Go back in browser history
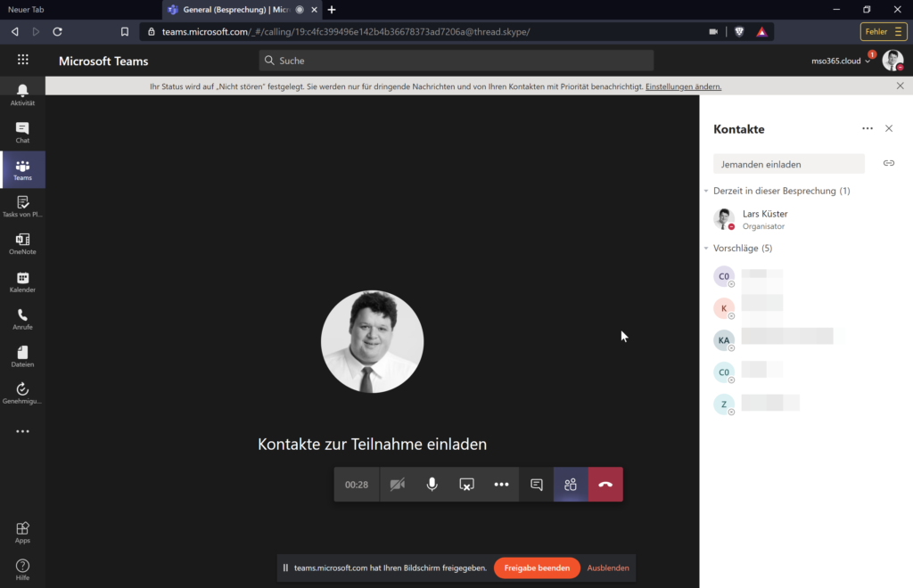This screenshot has height=588, width=913. point(15,32)
